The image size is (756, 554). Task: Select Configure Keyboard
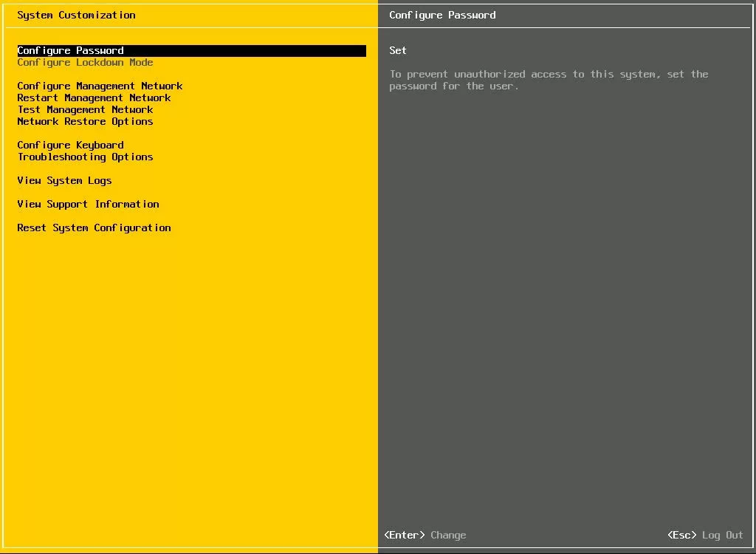pyautogui.click(x=70, y=146)
